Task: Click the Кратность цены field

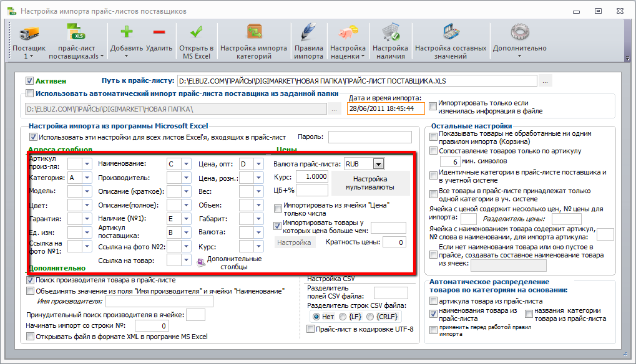Action: 394,242
